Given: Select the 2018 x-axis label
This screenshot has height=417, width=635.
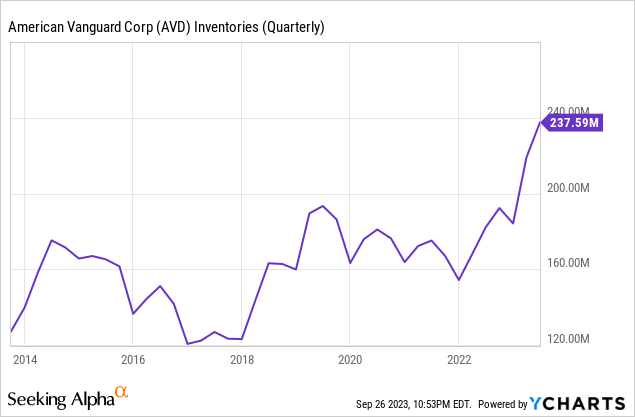Looking at the screenshot, I should pyautogui.click(x=241, y=358).
